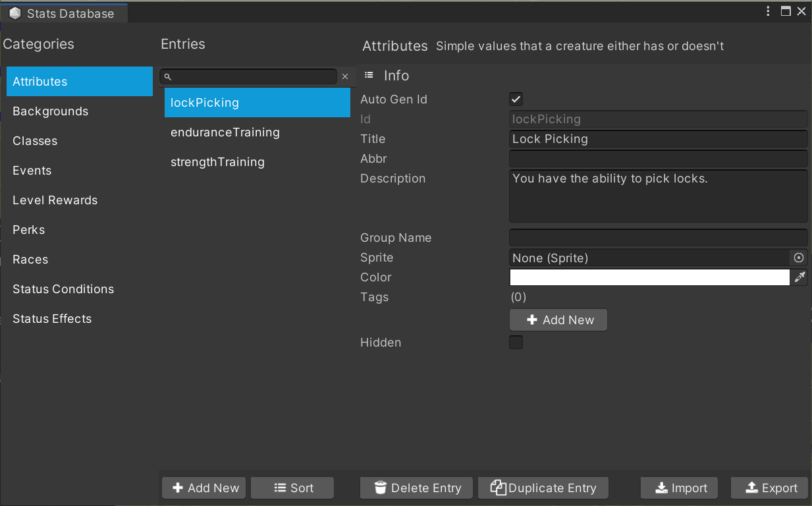The width and height of the screenshot is (812, 506).
Task: Click the eyedropper icon beside Color field
Action: click(799, 277)
